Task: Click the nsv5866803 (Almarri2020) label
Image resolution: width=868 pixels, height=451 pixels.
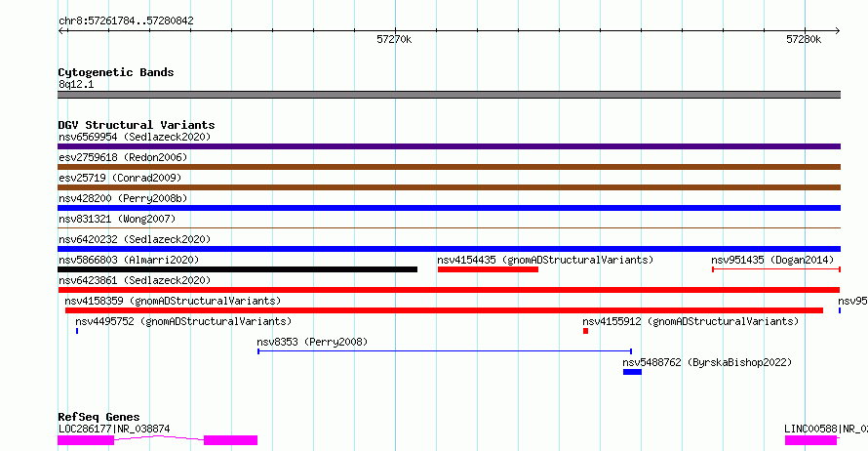Action: 129,260
